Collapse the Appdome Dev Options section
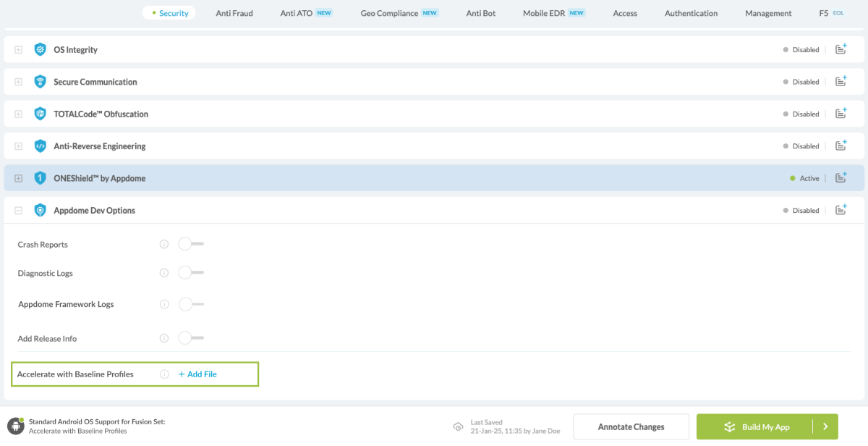 (18, 210)
